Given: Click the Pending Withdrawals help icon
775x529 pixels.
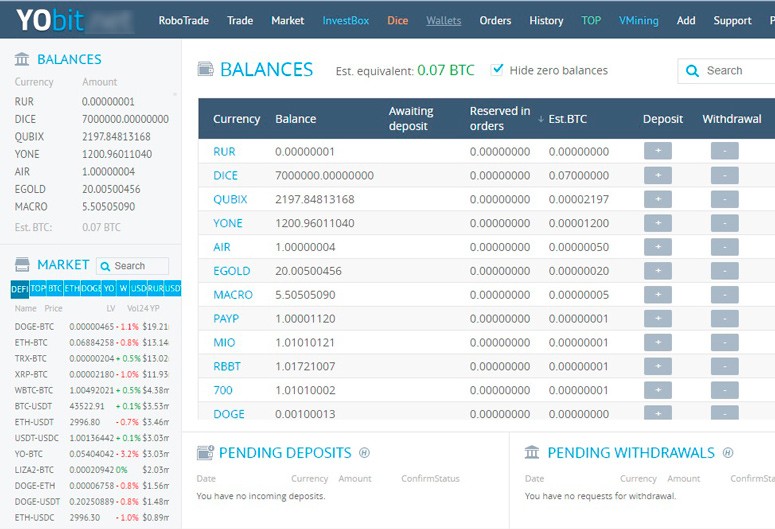Looking at the screenshot, I should (728, 452).
